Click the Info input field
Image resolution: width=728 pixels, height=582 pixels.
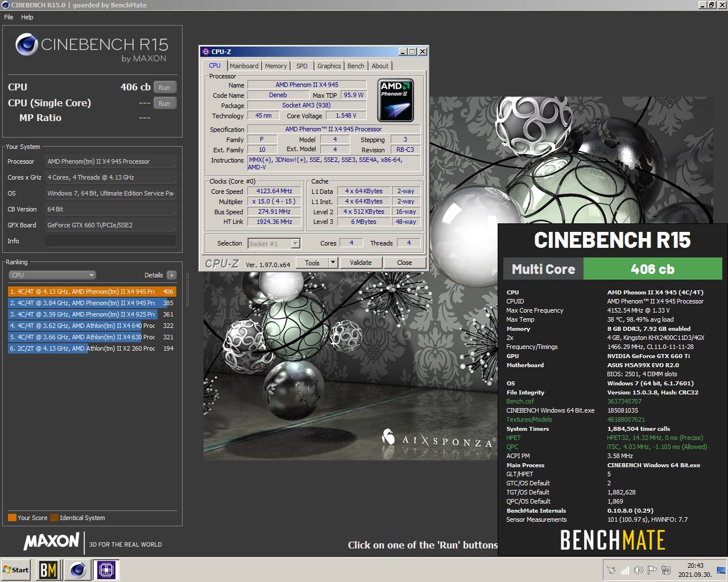pyautogui.click(x=110, y=241)
